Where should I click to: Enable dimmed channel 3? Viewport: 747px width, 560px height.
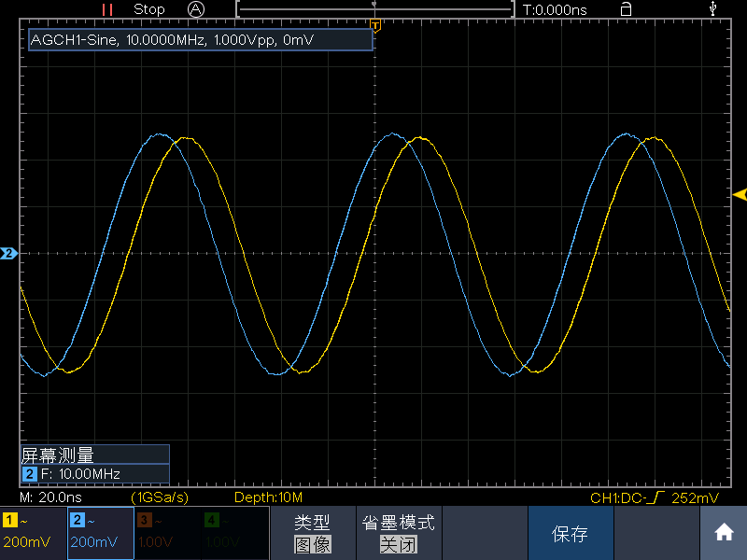167,533
